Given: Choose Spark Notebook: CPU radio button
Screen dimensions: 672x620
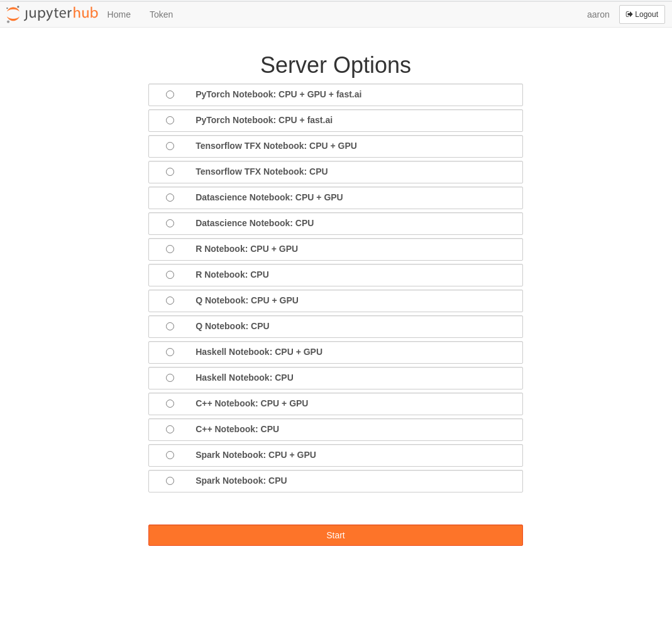Looking at the screenshot, I should pos(170,481).
